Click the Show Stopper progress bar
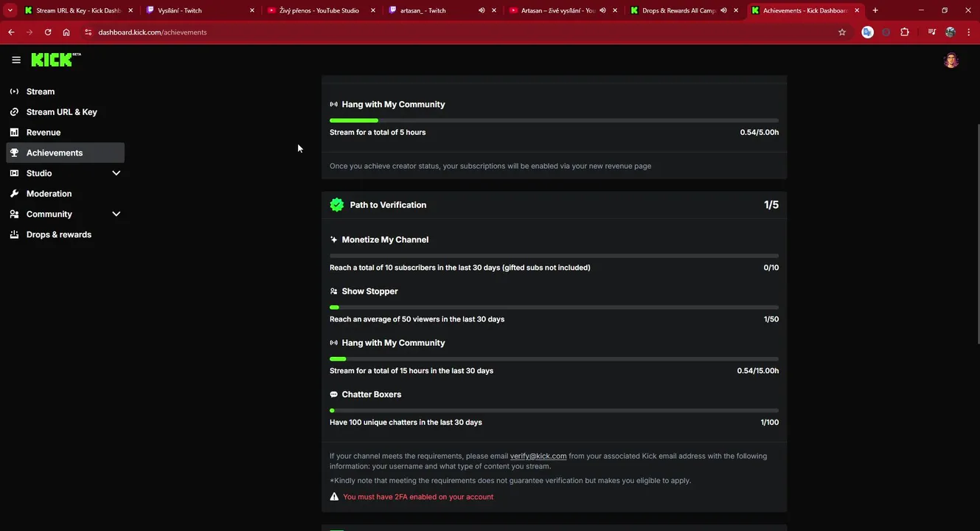 [554, 308]
